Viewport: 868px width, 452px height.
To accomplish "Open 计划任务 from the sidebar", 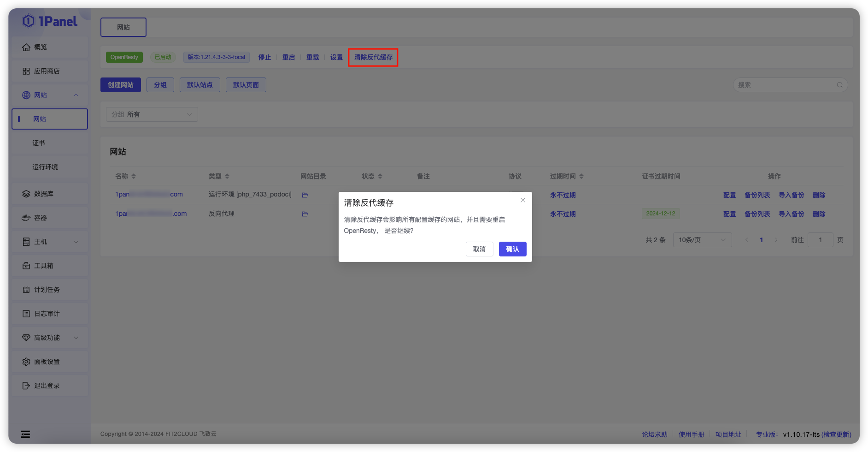I will point(27,289).
